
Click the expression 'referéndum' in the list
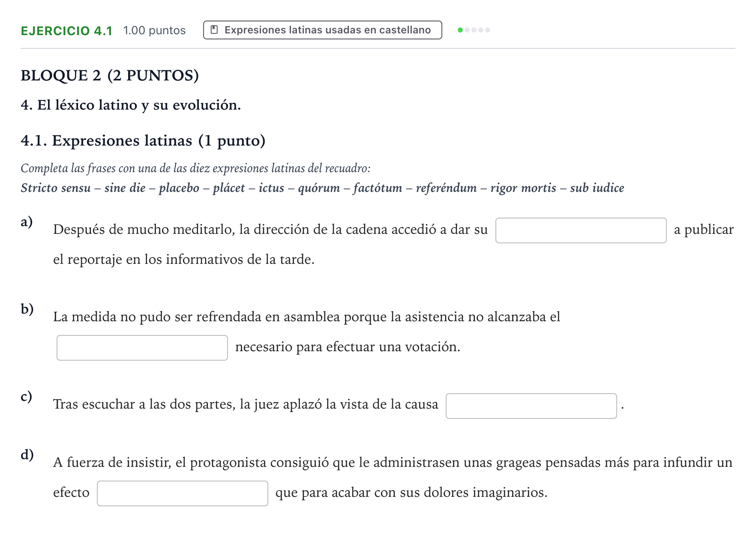tap(446, 188)
